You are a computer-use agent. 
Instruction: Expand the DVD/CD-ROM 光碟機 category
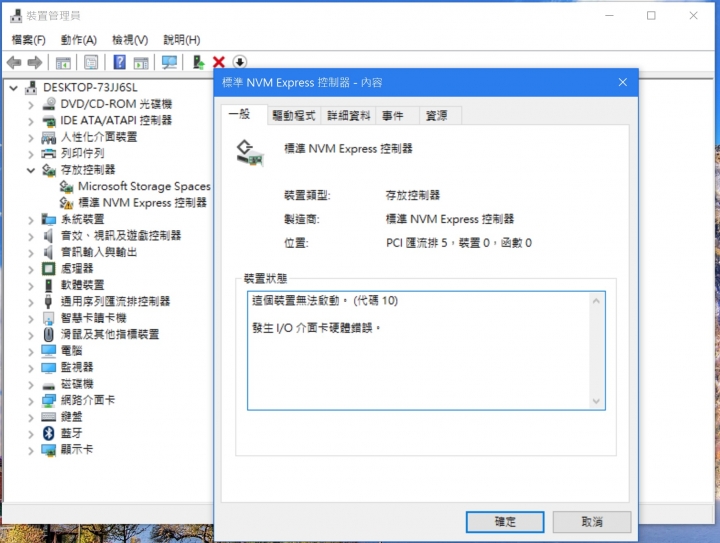(x=31, y=105)
